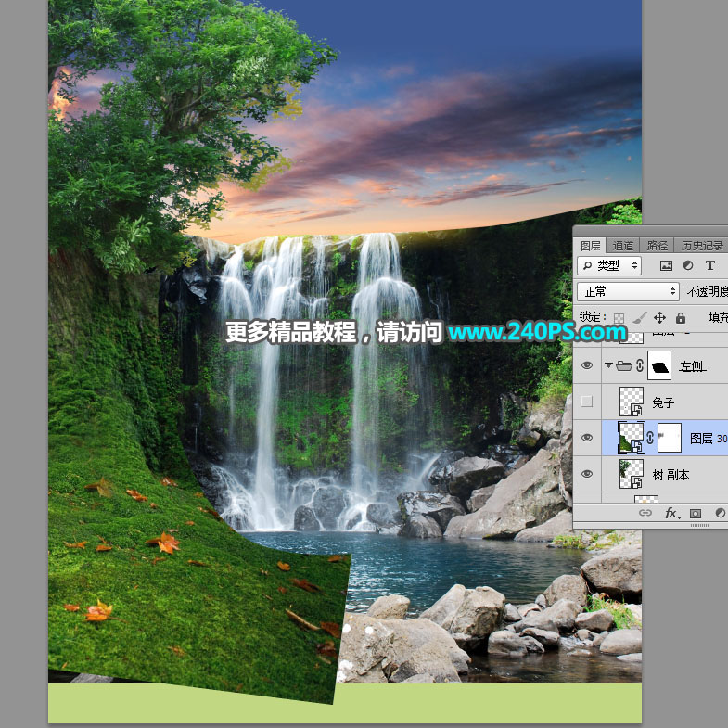
Task: Select the 树 副本 layer thumbnail
Action: 632,474
